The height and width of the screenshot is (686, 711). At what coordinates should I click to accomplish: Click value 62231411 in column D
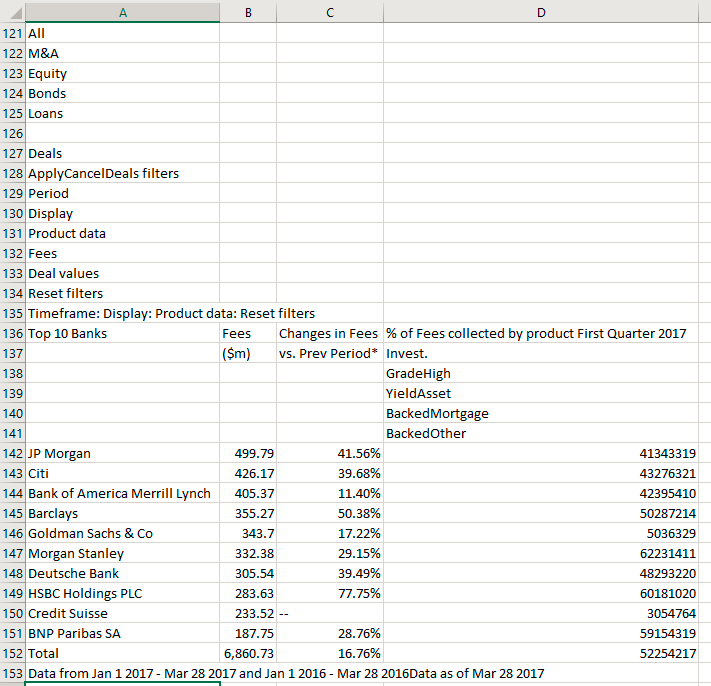[541, 553]
